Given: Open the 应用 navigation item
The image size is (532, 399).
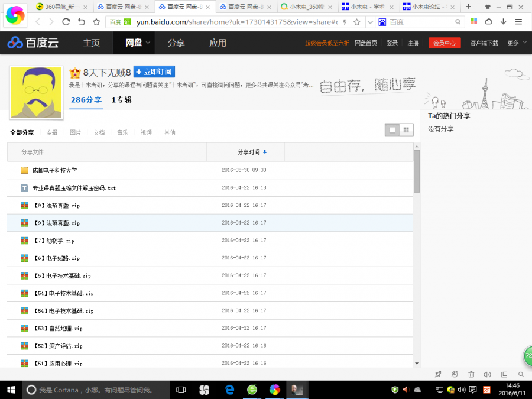Looking at the screenshot, I should [x=218, y=43].
